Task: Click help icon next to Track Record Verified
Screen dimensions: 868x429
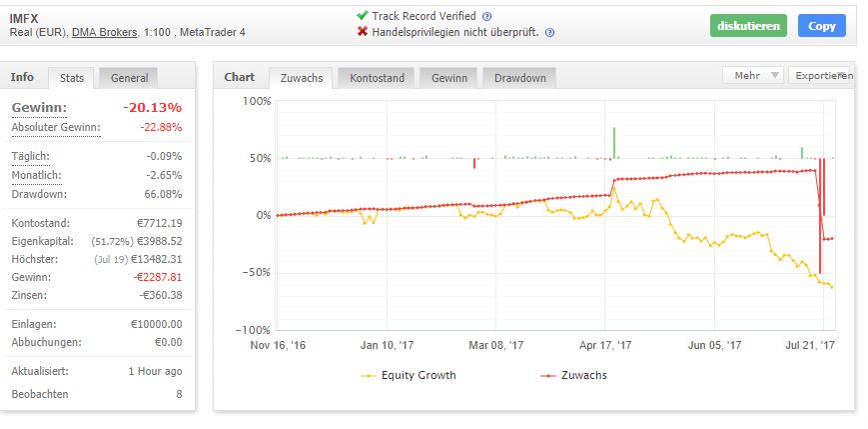Action: click(x=487, y=17)
